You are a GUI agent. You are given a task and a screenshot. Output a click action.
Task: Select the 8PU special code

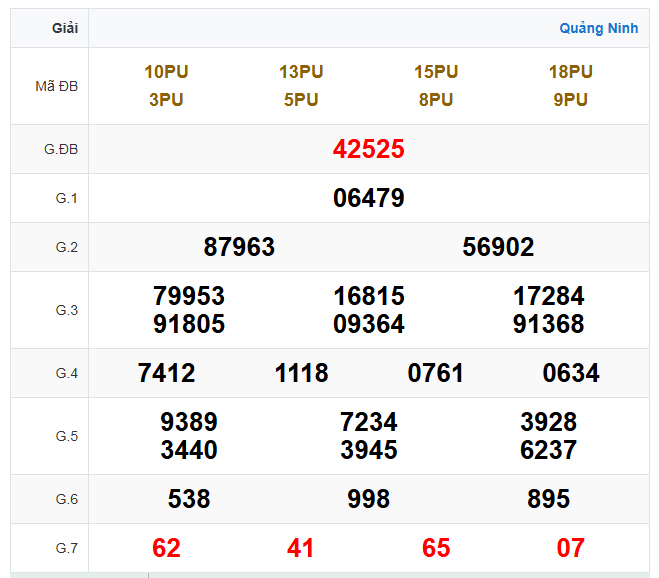click(x=436, y=100)
